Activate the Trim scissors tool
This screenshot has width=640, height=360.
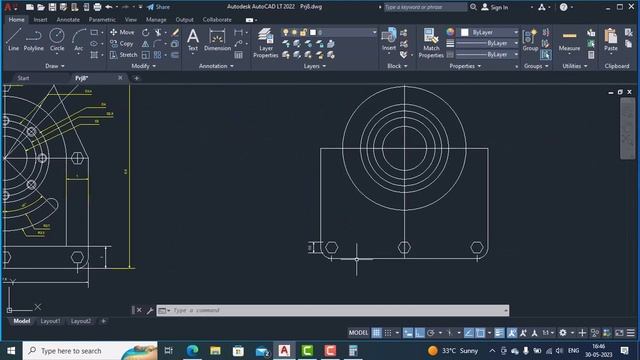[158, 32]
